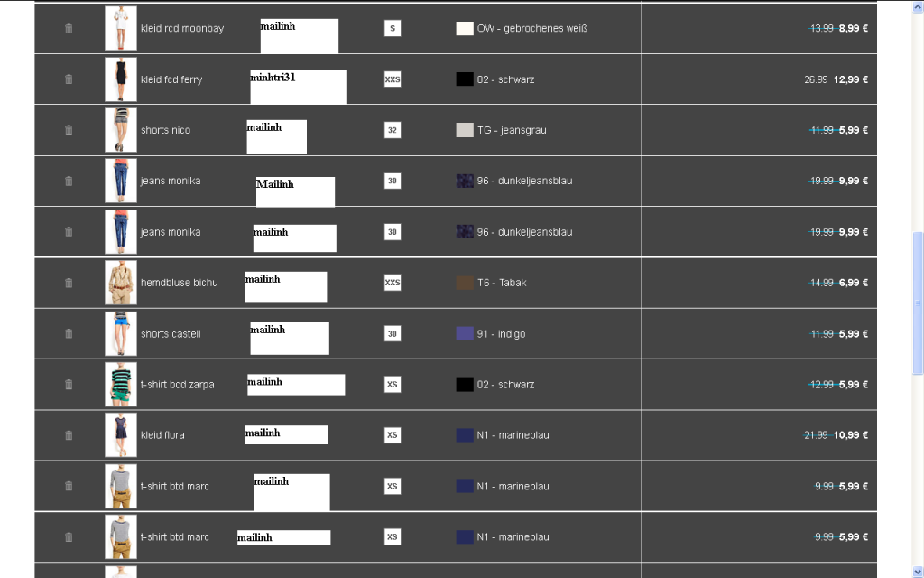Click the shorts castell product name

pos(171,334)
